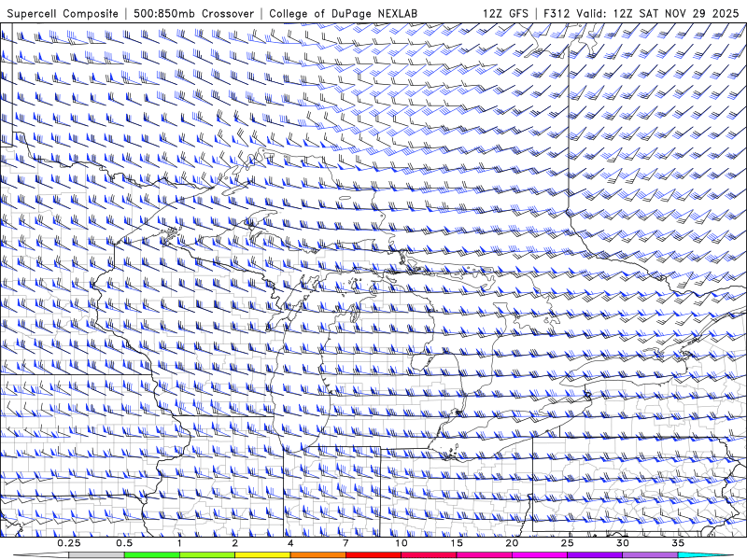This screenshot has width=747, height=560.
Task: Click the "12Z GFS" model run label
Action: click(x=505, y=14)
